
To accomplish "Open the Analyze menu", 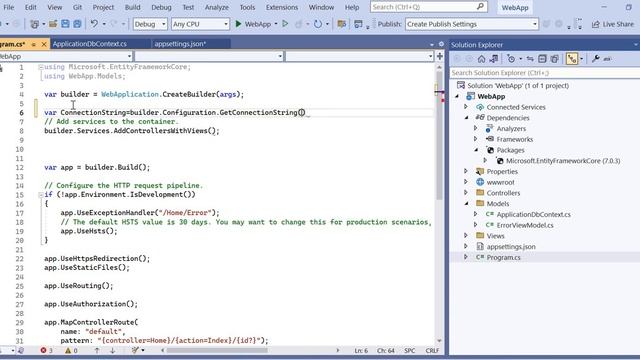I will point(217,7).
